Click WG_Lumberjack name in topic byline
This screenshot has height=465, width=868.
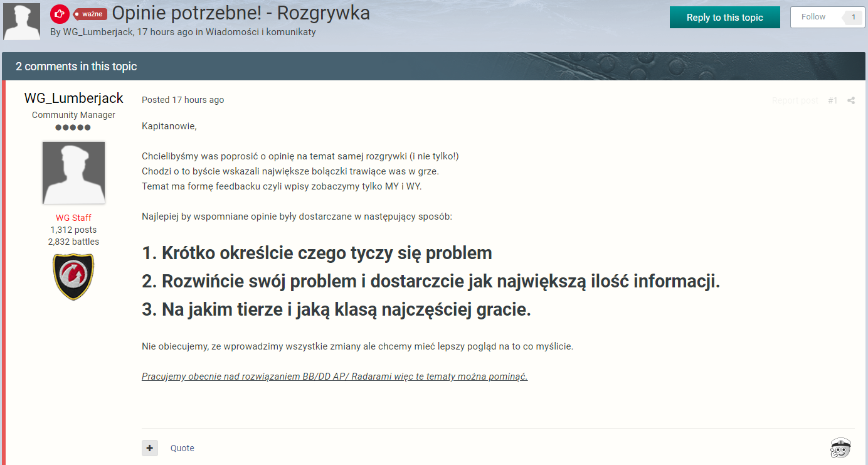click(x=97, y=32)
